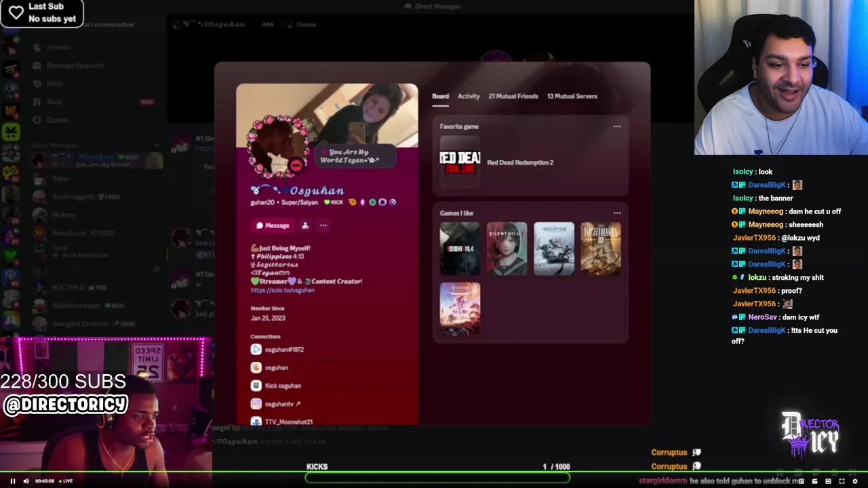Click the KICKS goal progress bar
The width and height of the screenshot is (868, 488).
pyautogui.click(x=437, y=477)
